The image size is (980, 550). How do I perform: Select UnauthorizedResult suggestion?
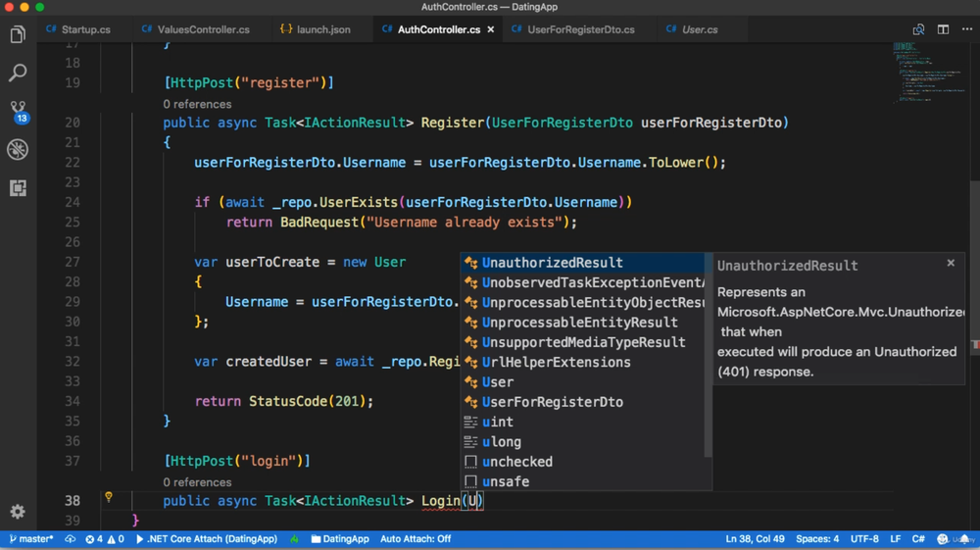point(582,263)
